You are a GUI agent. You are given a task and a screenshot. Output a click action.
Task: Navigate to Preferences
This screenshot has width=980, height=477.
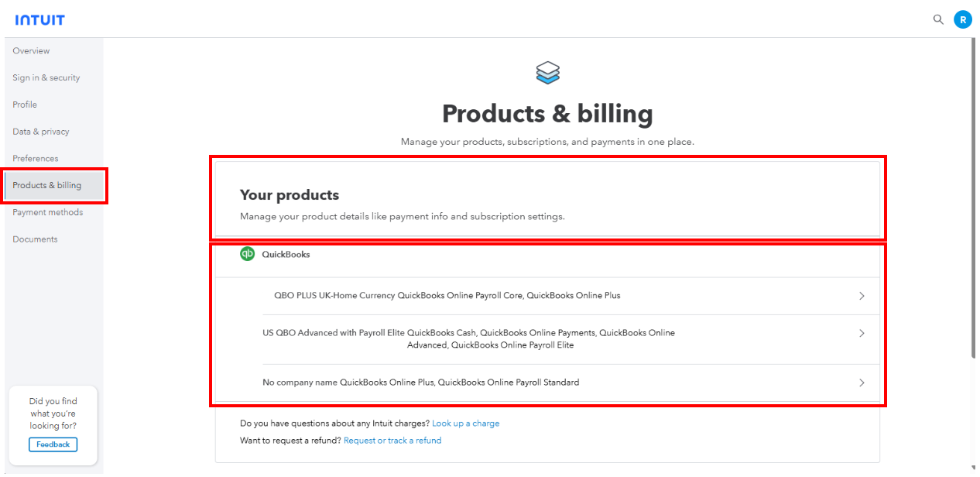pyautogui.click(x=36, y=159)
